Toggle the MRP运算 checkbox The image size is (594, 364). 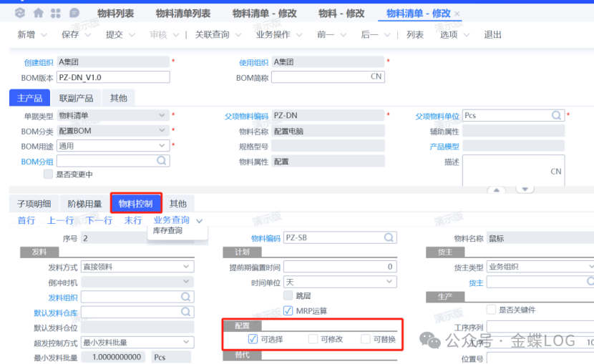coord(288,310)
